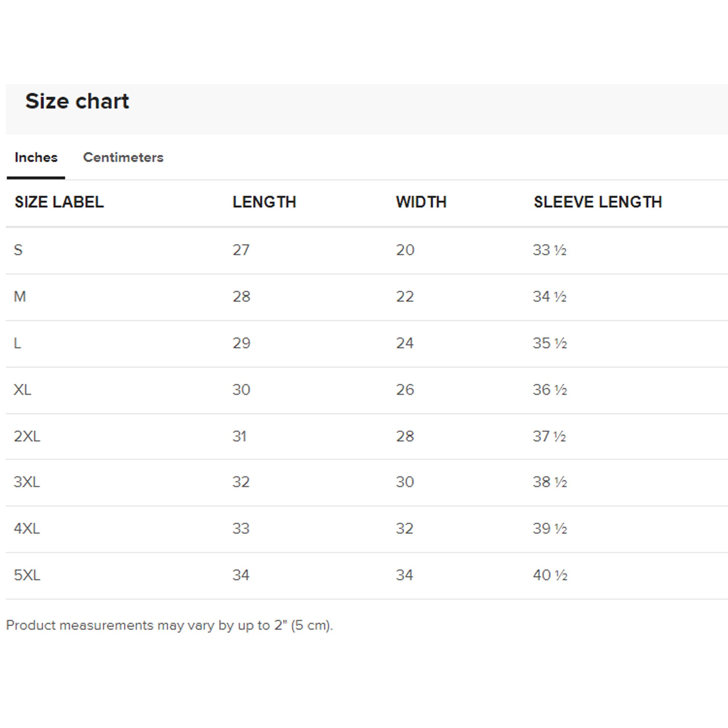Click the 40 ½ sleeve length value
The image size is (728, 728).
(550, 575)
